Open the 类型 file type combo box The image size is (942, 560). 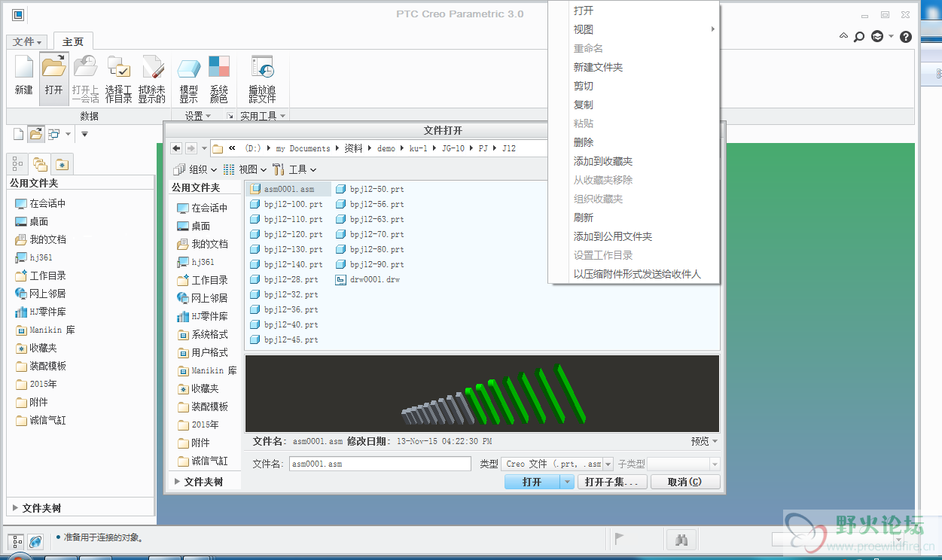pyautogui.click(x=558, y=464)
